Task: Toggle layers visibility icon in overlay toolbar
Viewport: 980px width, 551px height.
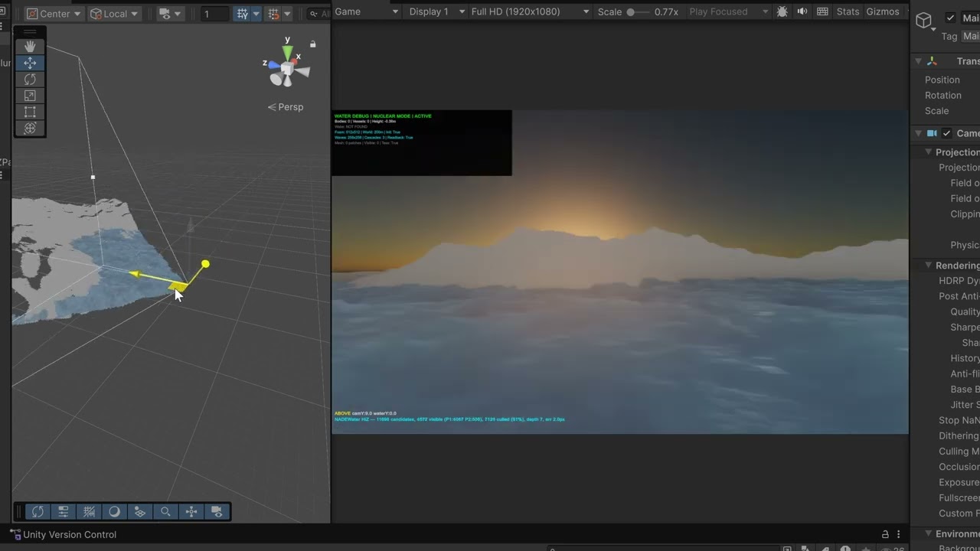Action: 140,512
